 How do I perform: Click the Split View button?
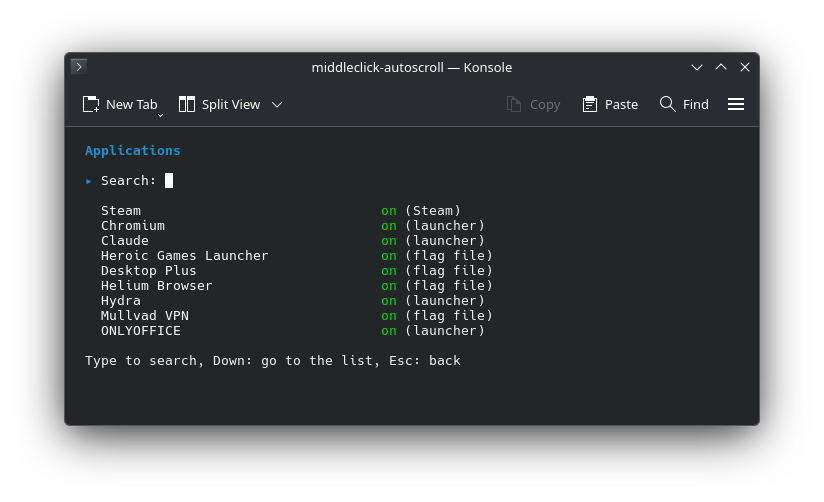pos(219,105)
